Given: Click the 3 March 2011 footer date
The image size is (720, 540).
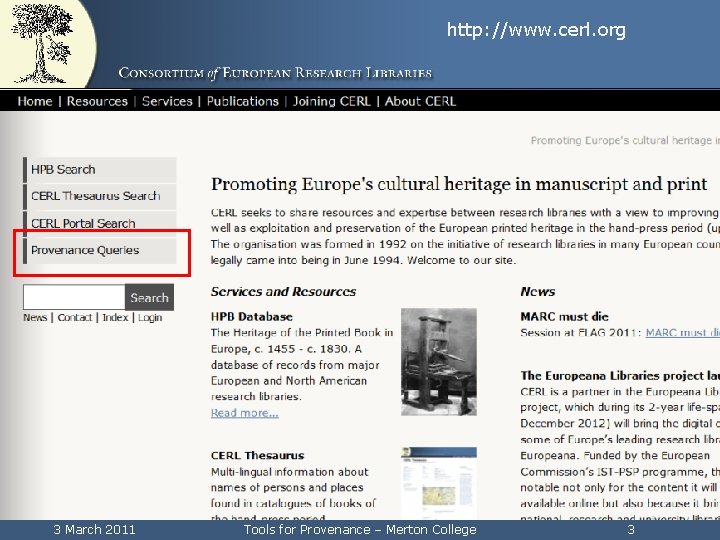Looking at the screenshot, I should coord(94,529).
